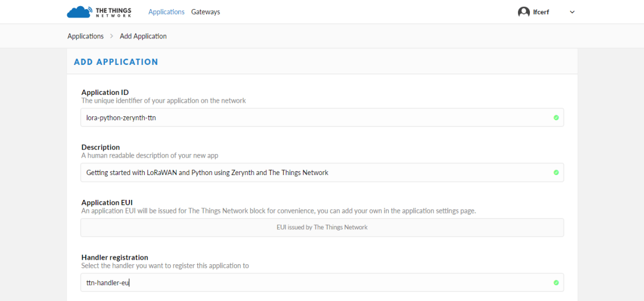
Task: Open the Handler registration dropdown ttn-handler-eu
Action: (322, 282)
